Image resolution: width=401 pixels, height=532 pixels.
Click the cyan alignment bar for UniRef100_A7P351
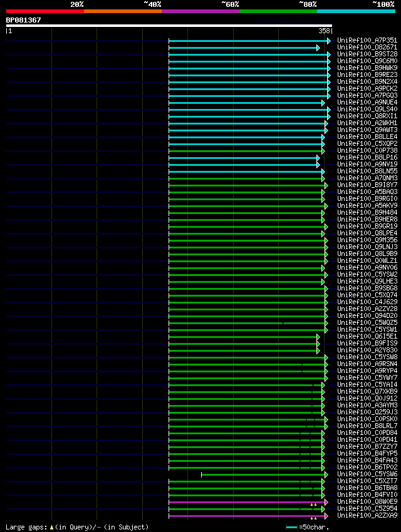248,41
